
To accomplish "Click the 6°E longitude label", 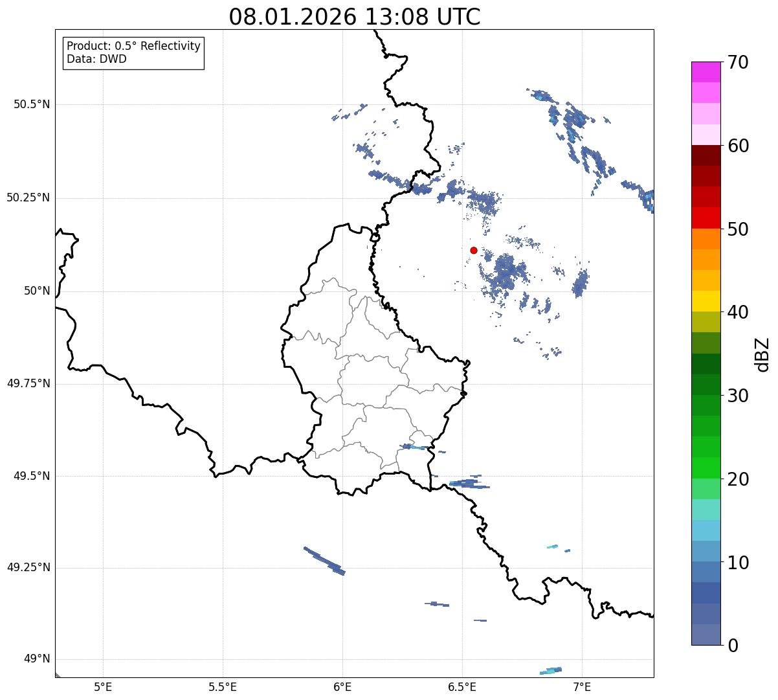I will 342,687.
